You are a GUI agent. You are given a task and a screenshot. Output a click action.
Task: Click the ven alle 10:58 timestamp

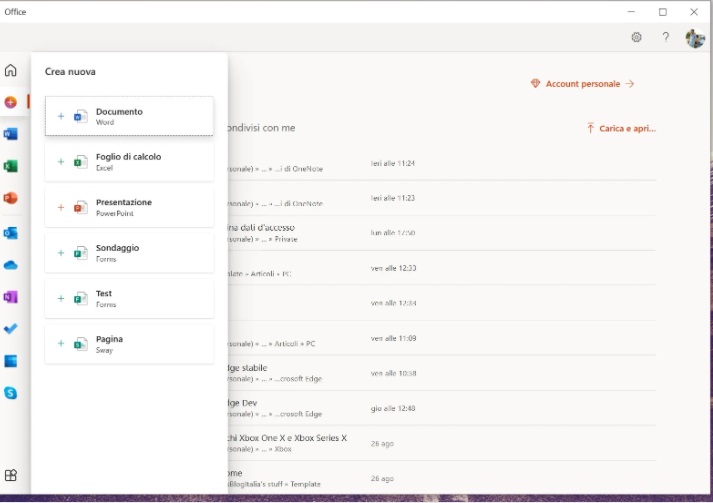(x=393, y=373)
